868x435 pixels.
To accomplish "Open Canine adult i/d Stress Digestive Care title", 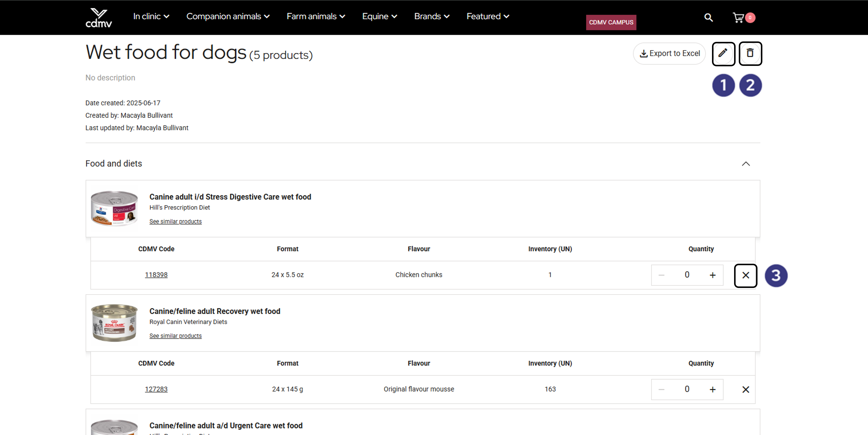I will coord(230,197).
